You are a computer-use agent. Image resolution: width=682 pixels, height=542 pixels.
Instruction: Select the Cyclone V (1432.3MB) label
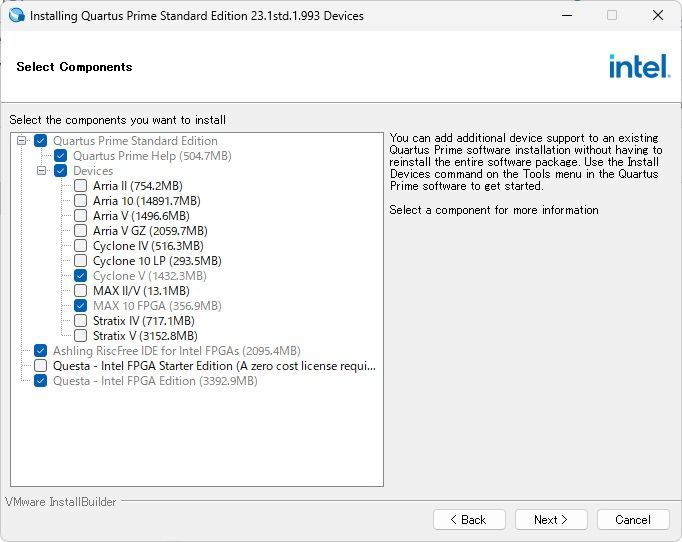150,276
